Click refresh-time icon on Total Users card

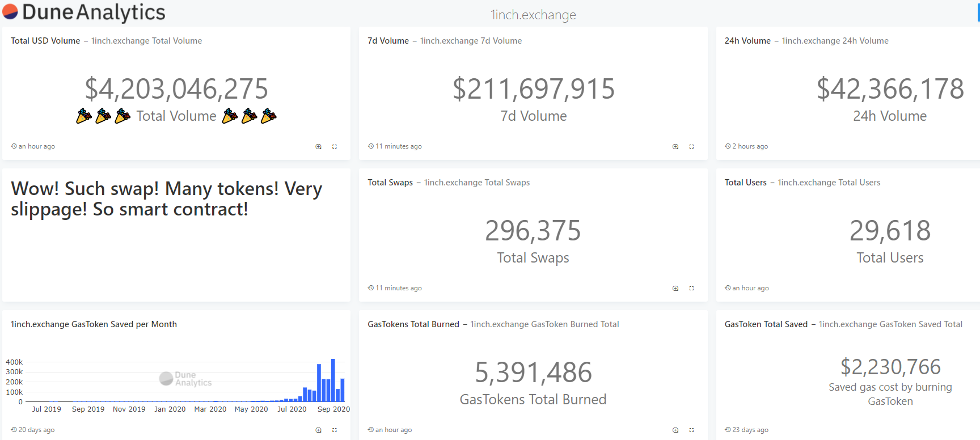[728, 287]
